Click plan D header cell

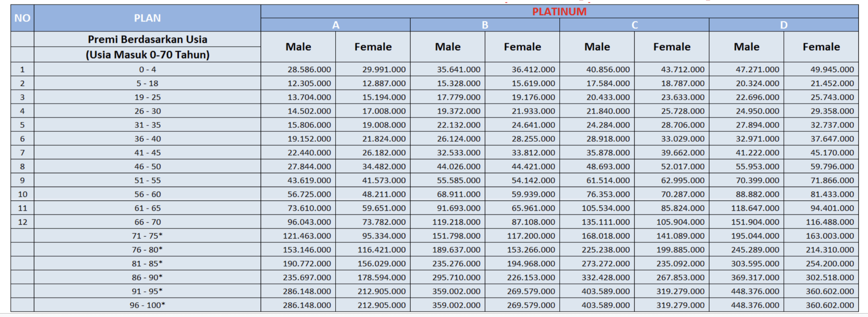(x=783, y=25)
